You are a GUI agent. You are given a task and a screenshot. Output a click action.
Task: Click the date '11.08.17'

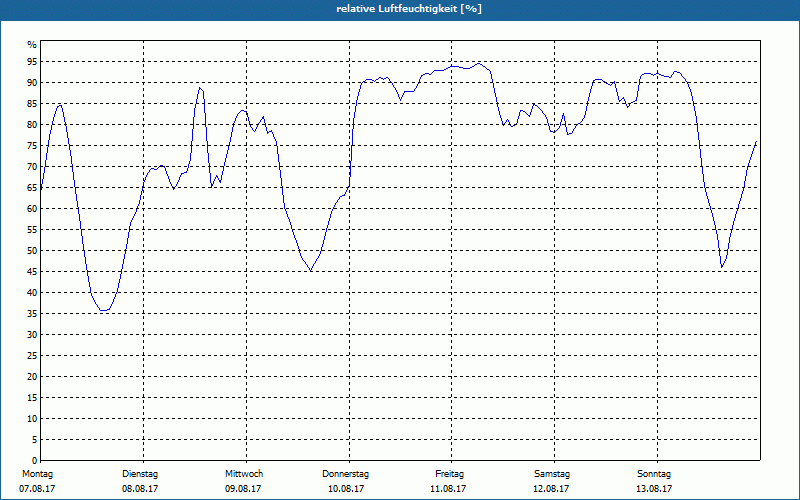(x=448, y=489)
